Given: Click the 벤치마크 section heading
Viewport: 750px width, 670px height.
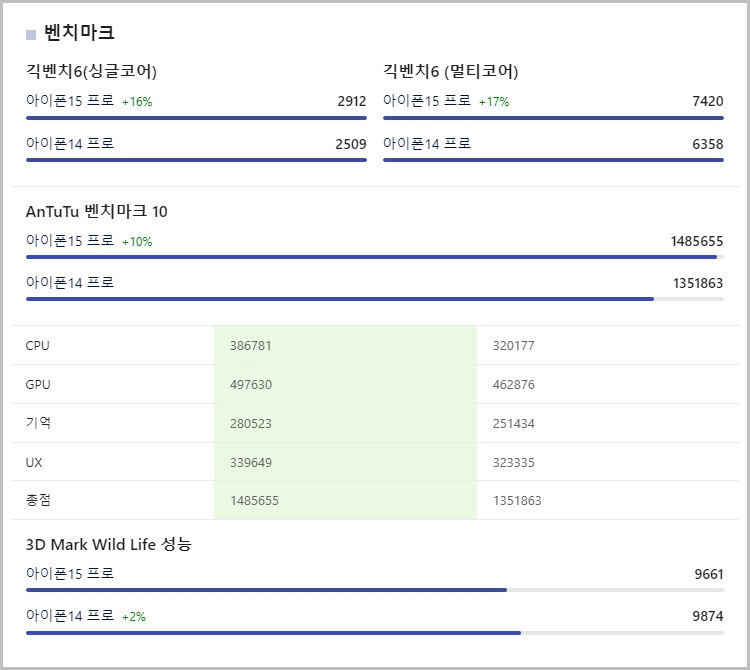Looking at the screenshot, I should point(79,33).
